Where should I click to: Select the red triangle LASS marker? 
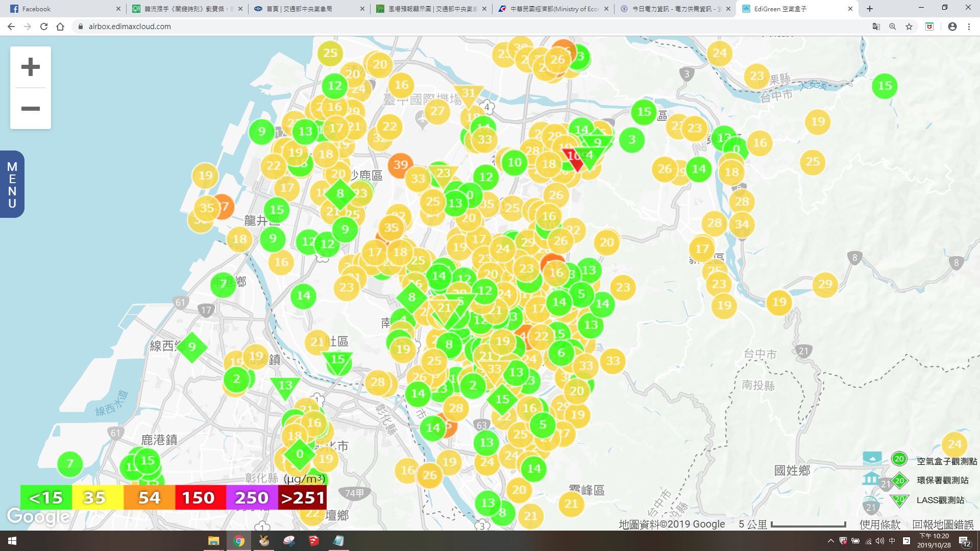coord(575,158)
